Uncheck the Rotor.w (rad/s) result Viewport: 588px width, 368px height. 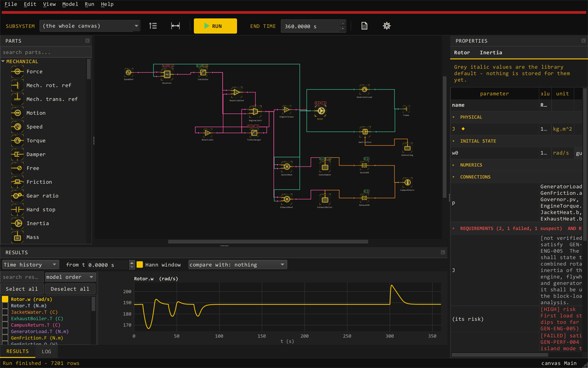click(5, 299)
